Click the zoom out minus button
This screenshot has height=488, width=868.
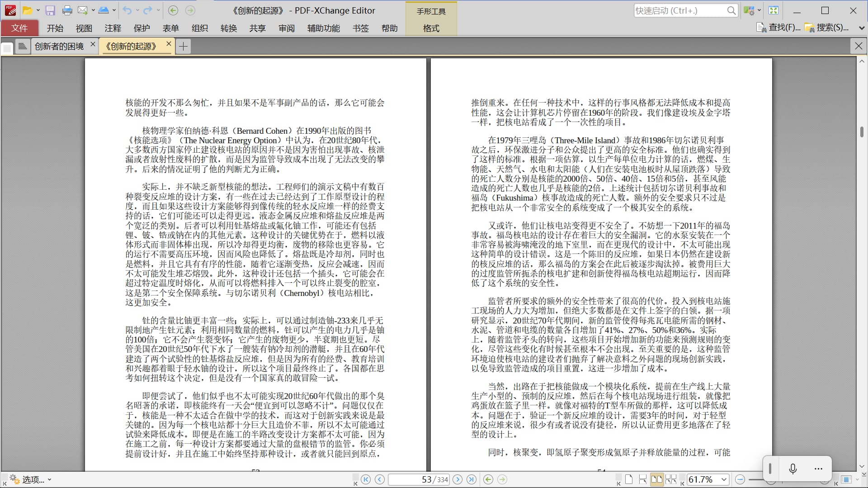click(740, 479)
